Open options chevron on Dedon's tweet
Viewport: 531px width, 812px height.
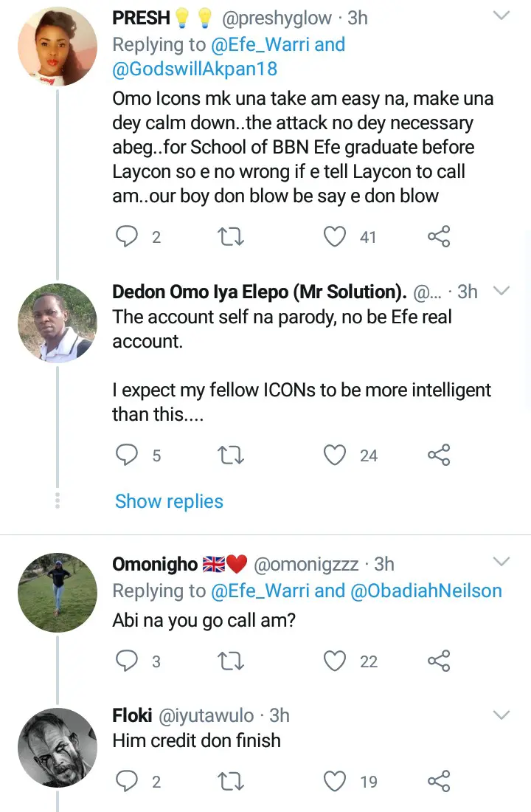(502, 291)
